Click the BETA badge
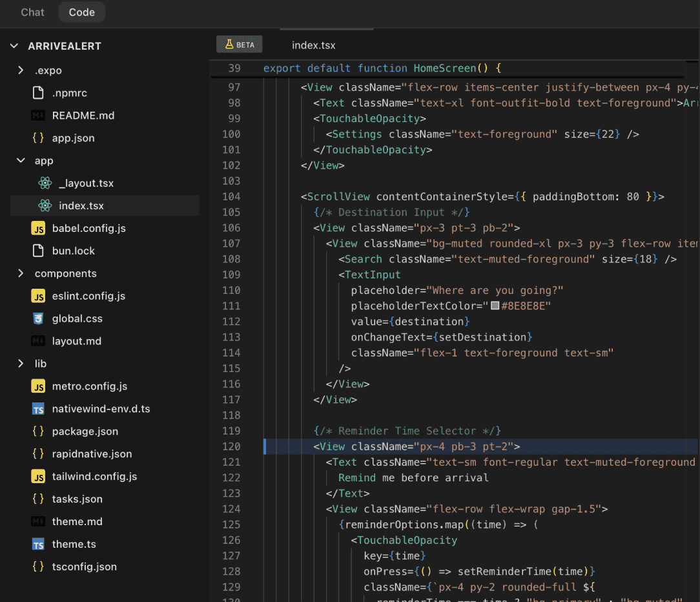This screenshot has width=700, height=602. pos(239,44)
